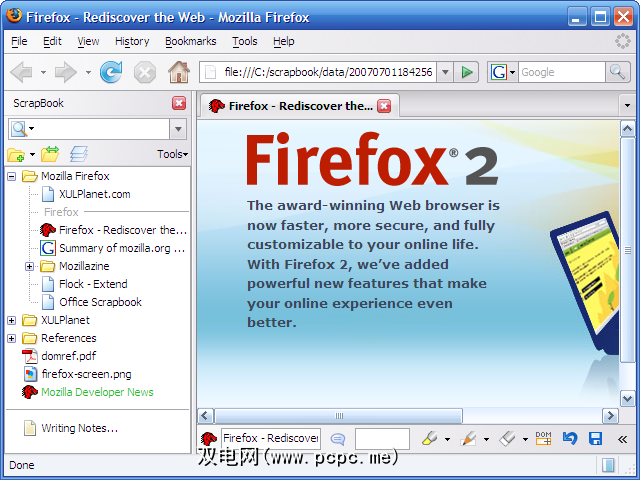This screenshot has width=640, height=480.
Task: Click the vertical scrollbar down arrow
Action: tap(627, 398)
